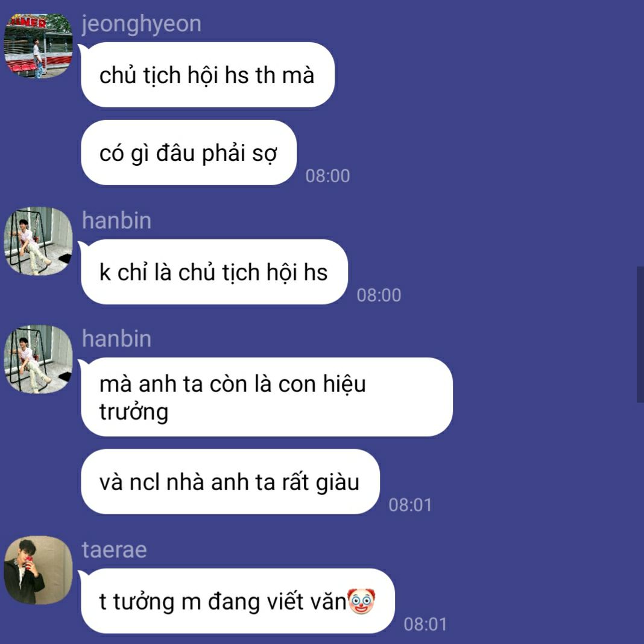Viewport: 644px width, 644px height.
Task: Click the chat scrollbar on the right edge
Action: coord(640,334)
